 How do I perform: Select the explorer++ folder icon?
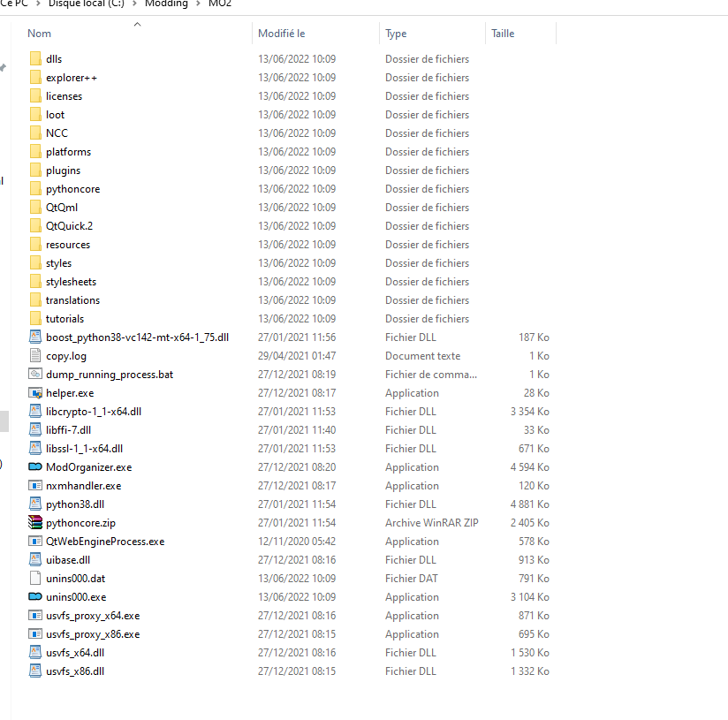pos(35,77)
